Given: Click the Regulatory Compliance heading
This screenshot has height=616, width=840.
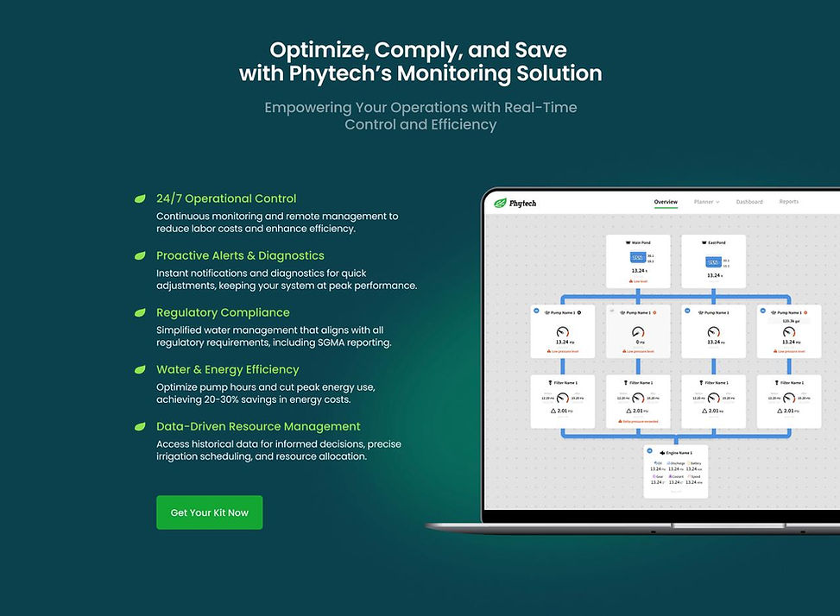Looking at the screenshot, I should [x=223, y=312].
